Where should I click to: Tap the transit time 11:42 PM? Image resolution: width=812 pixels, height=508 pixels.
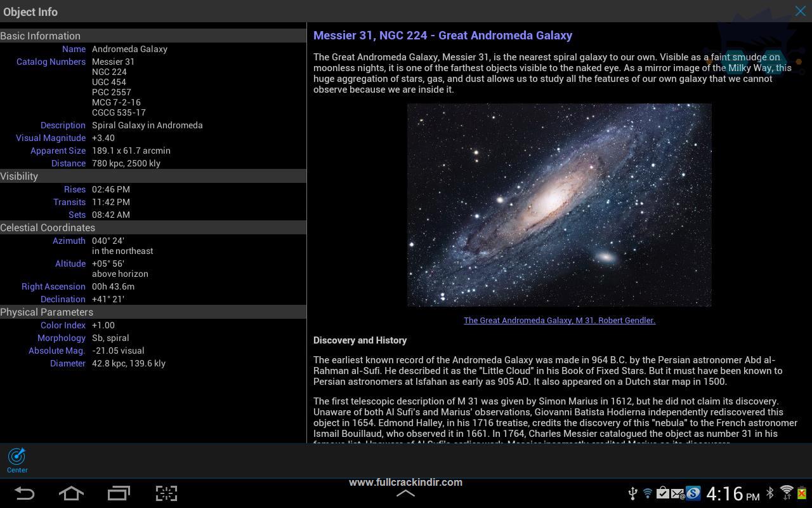tap(110, 202)
